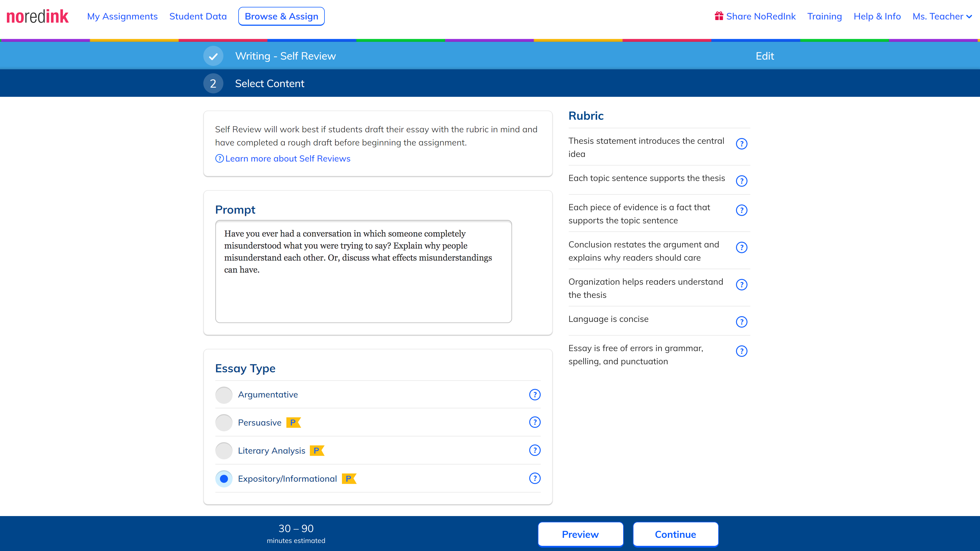The image size is (980, 551).
Task: Click the Writing - Self Review step title
Action: [x=285, y=56]
